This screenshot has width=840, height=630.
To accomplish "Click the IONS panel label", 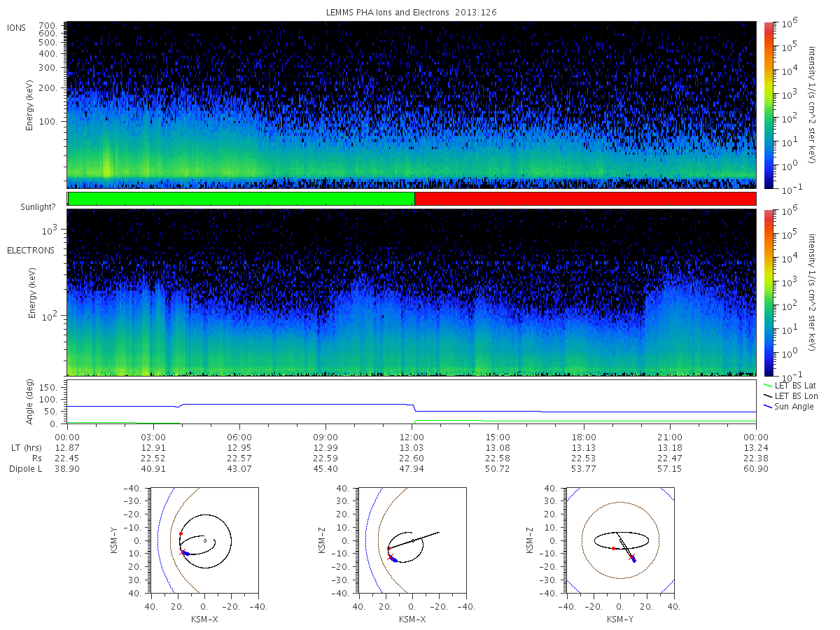I will (x=17, y=28).
